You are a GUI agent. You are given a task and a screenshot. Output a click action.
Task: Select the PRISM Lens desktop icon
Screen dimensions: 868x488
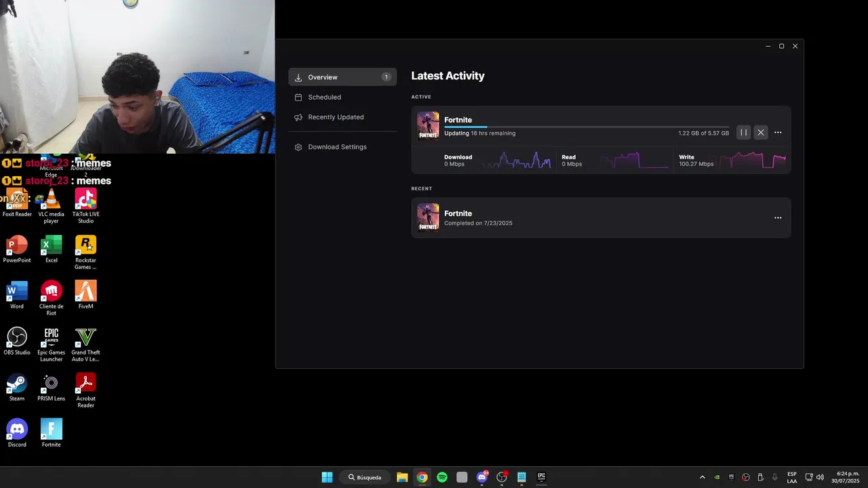coord(52,388)
